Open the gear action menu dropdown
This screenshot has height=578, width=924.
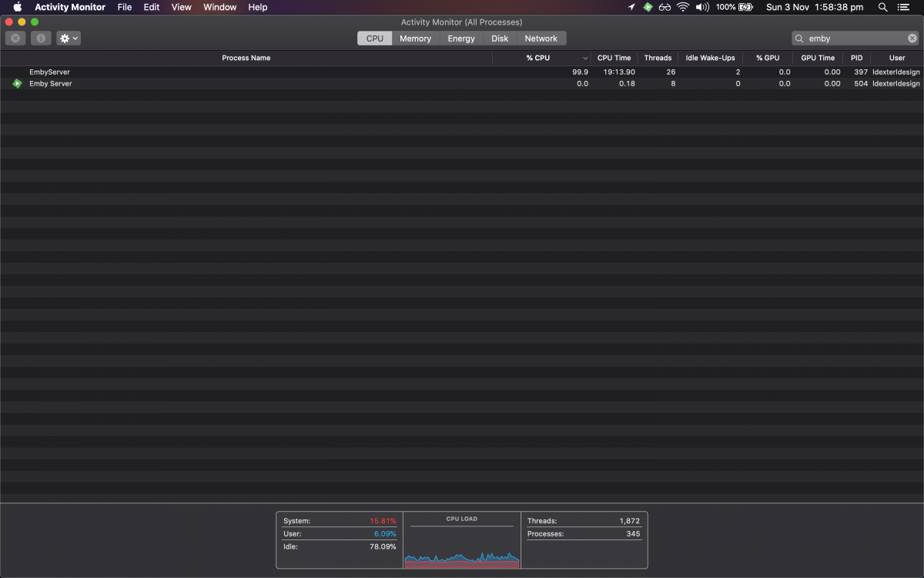coord(69,38)
